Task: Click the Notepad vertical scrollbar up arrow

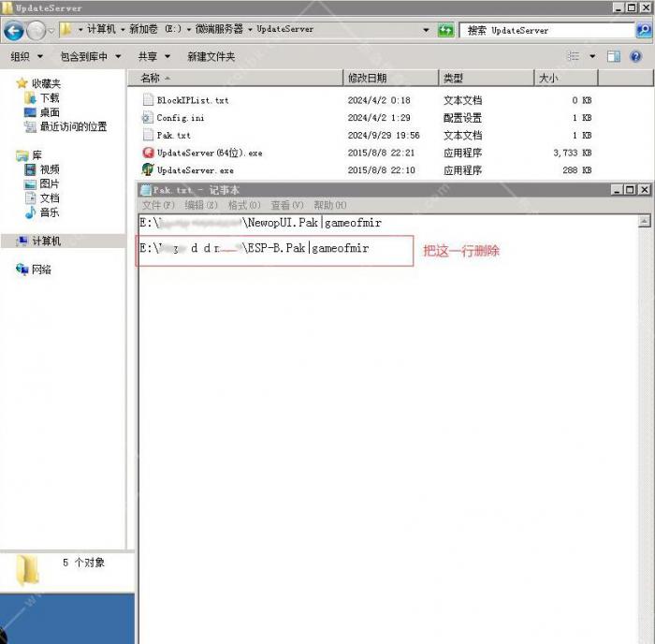Action: coord(645,222)
